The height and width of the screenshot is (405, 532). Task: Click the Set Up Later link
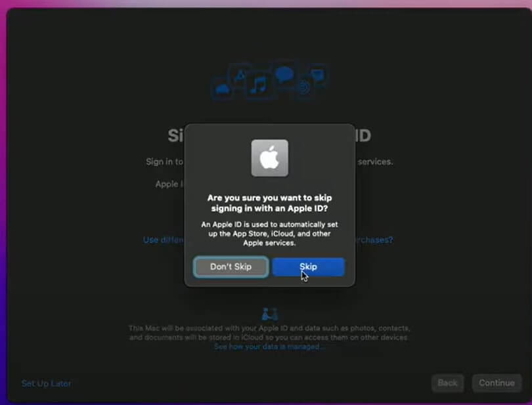(x=46, y=383)
